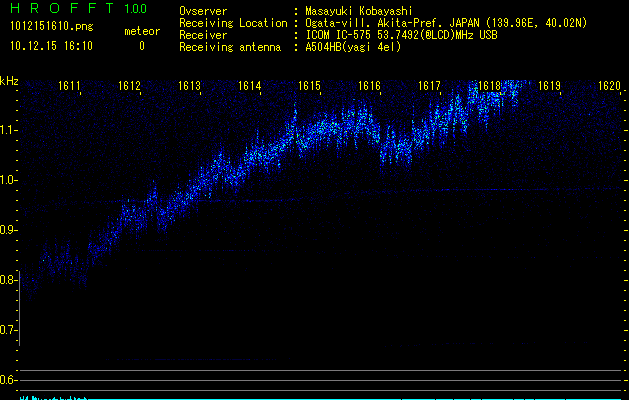Select observer name Masayuki Kobayashi
Screen dimensions: 629x400
point(359,11)
